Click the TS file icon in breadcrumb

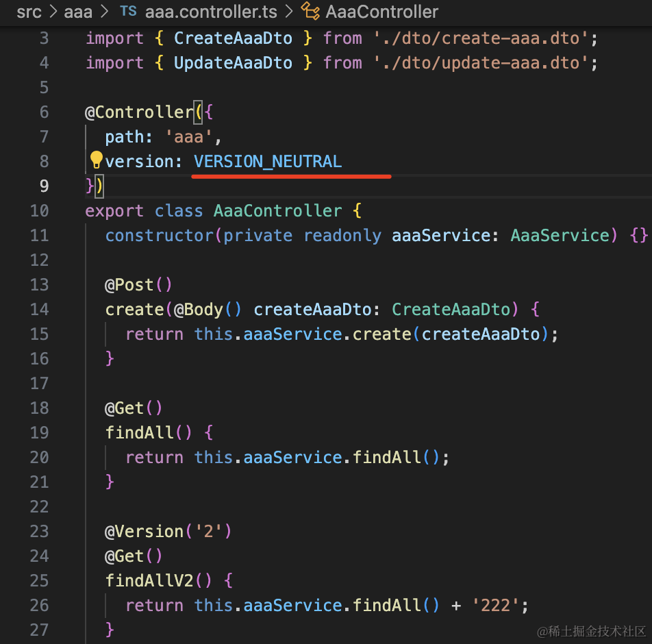(129, 11)
